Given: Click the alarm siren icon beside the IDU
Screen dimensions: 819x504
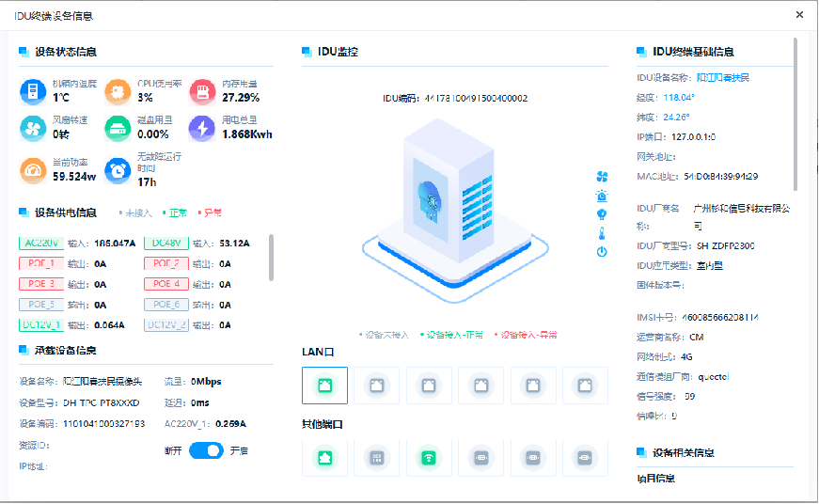Looking at the screenshot, I should (x=602, y=196).
